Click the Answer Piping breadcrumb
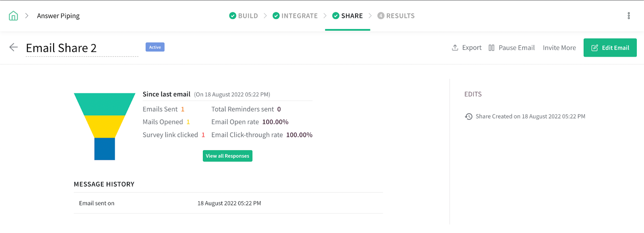 pos(58,16)
